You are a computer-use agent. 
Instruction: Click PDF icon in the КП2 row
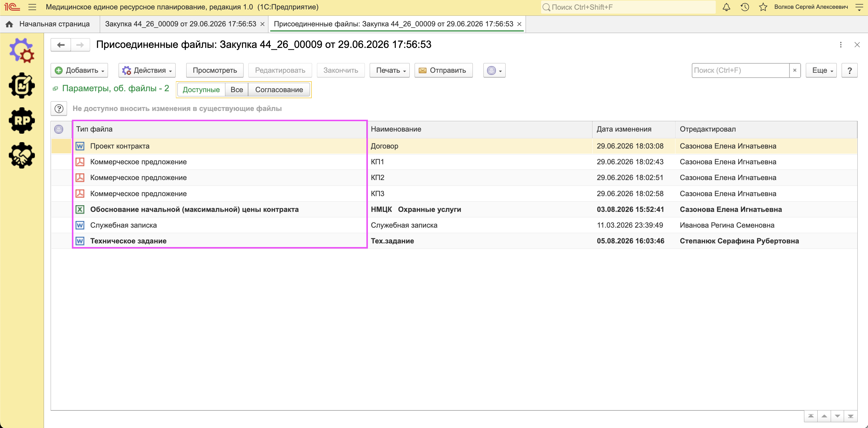tap(80, 177)
